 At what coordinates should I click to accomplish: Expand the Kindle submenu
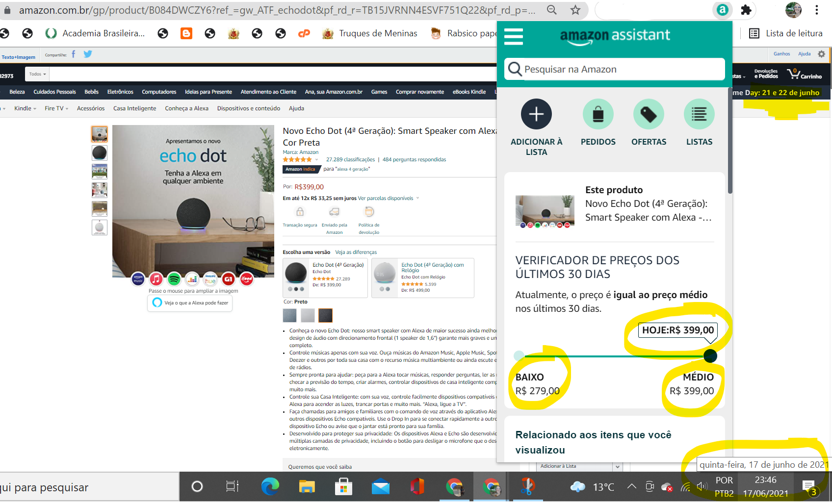25,108
